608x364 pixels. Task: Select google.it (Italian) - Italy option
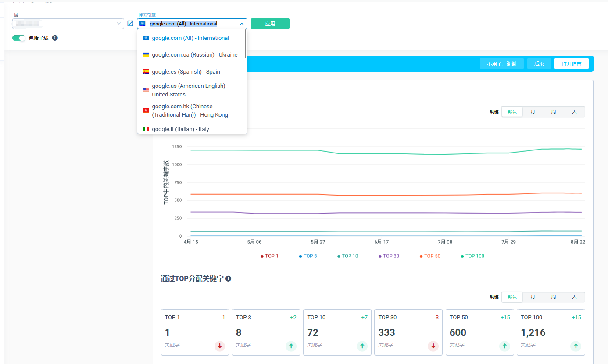pyautogui.click(x=191, y=129)
